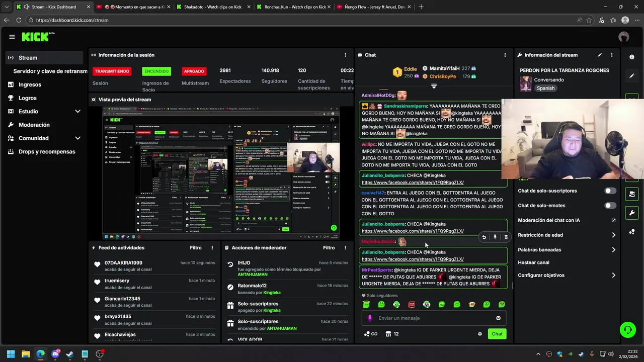The height and width of the screenshot is (362, 644).
Task: Expand Palabras baneadas settings
Action: [x=613, y=249]
